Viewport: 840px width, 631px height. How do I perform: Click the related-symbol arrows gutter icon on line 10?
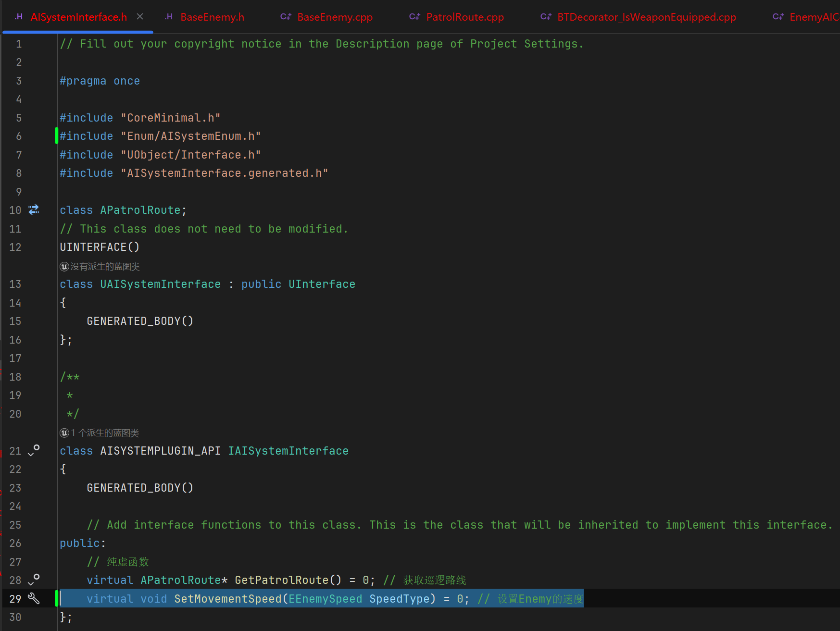pyautogui.click(x=34, y=210)
